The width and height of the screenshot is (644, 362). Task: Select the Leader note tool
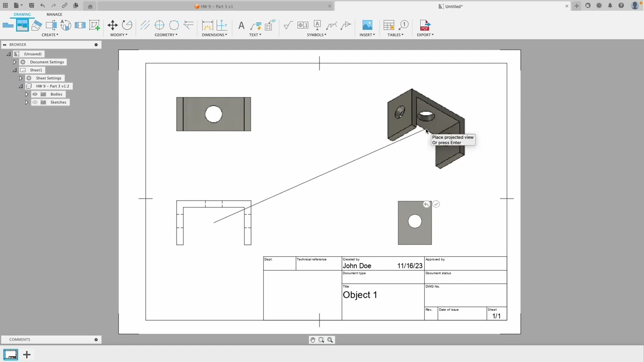256,25
